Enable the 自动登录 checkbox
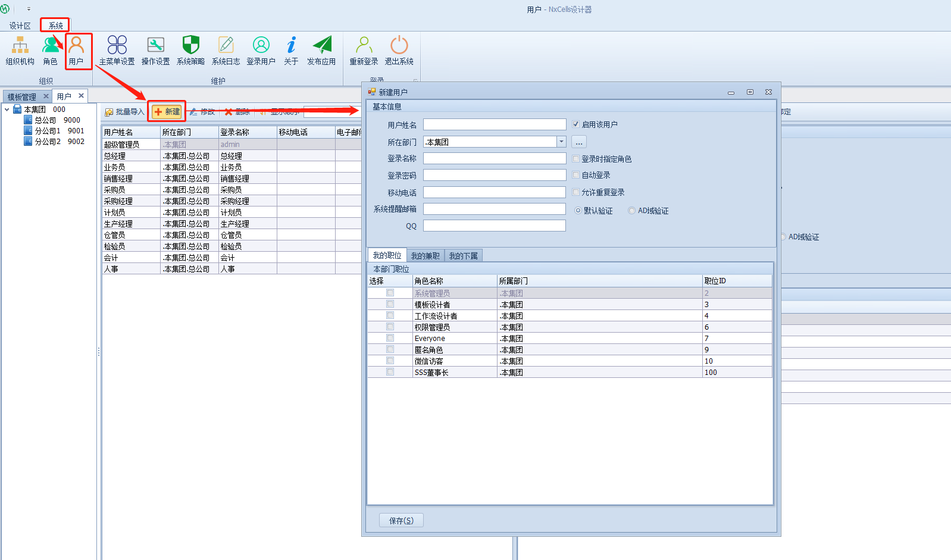This screenshot has height=560, width=951. pos(575,175)
